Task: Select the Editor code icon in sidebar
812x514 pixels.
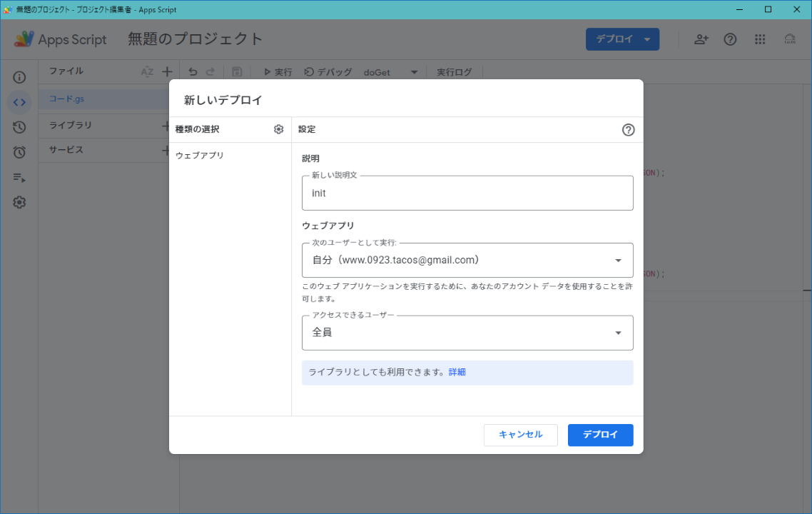Action: click(x=19, y=102)
